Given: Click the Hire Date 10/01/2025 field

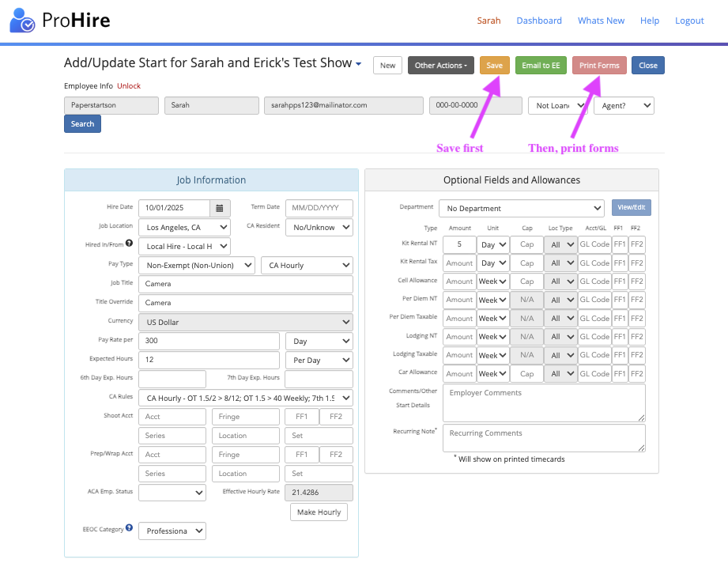Looking at the screenshot, I should pos(175,208).
